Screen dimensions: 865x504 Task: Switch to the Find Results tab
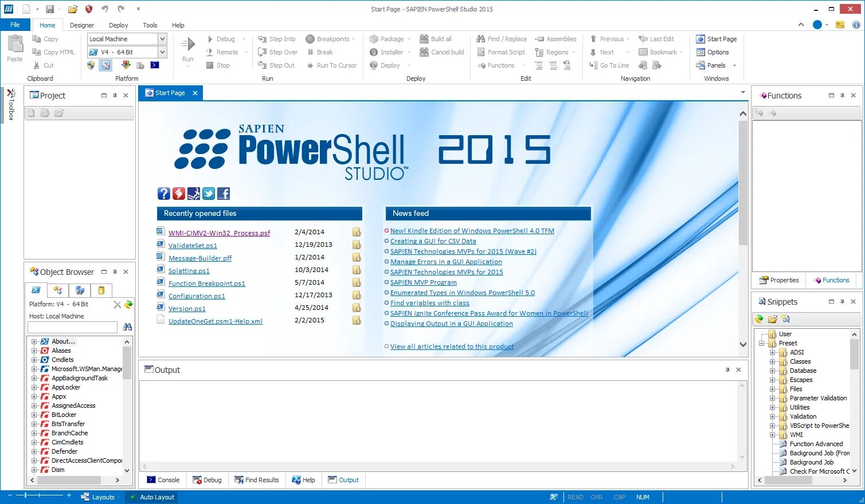[x=257, y=480]
